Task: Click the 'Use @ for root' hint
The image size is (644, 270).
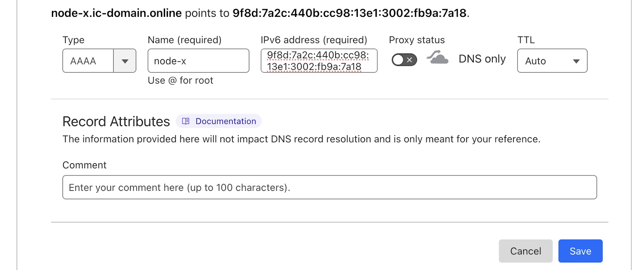Action: click(180, 80)
